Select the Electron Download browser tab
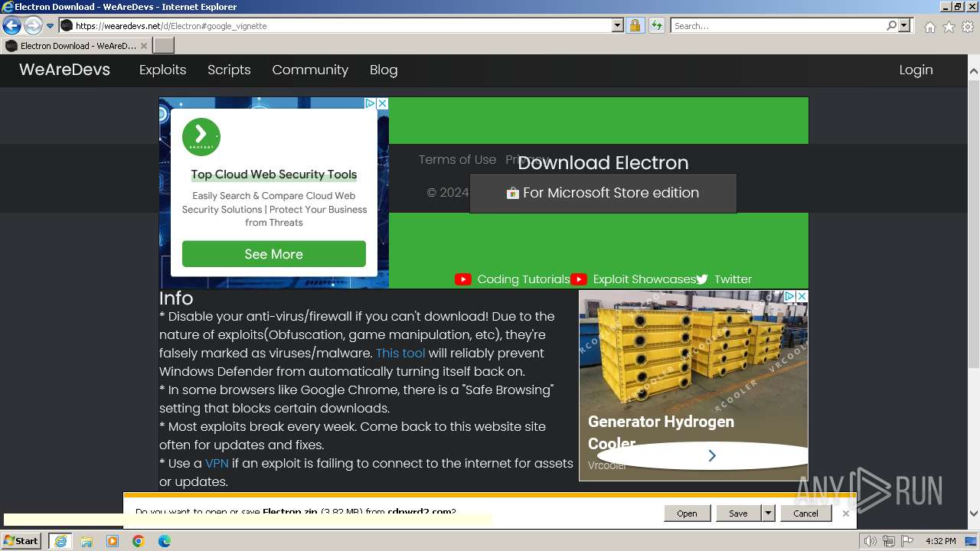 pyautogui.click(x=77, y=46)
